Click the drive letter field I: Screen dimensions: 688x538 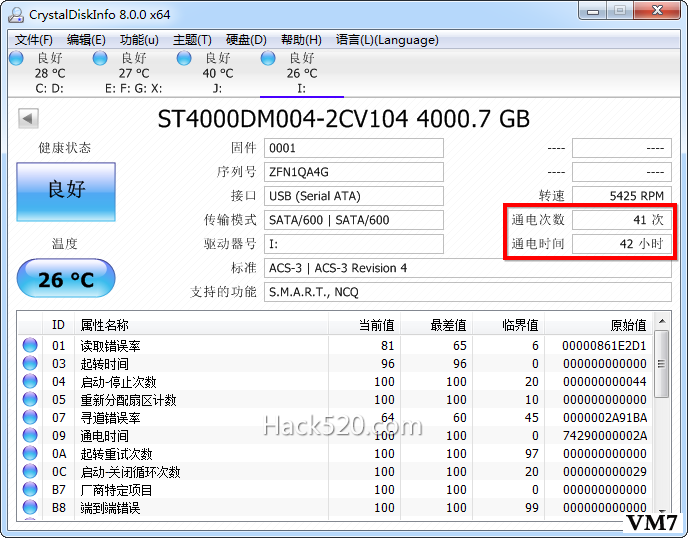[x=354, y=244]
